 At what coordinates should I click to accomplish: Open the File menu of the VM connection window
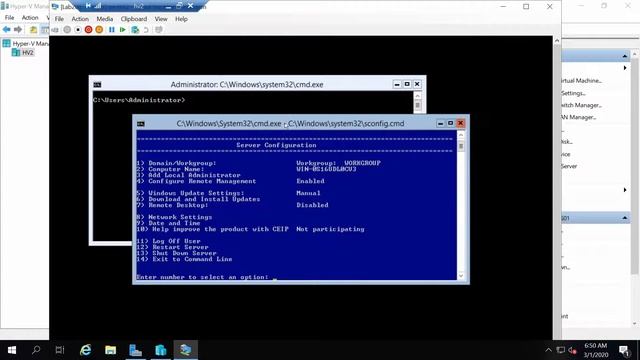(59, 19)
